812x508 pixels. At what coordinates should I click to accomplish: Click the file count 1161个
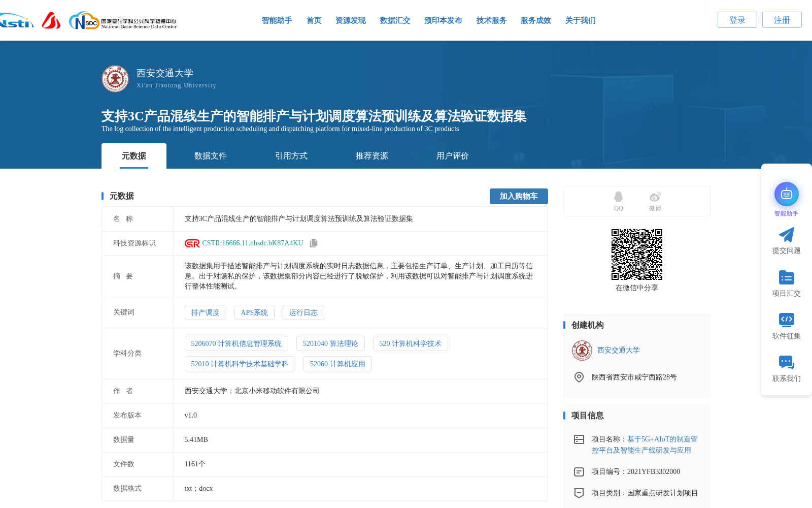point(195,464)
